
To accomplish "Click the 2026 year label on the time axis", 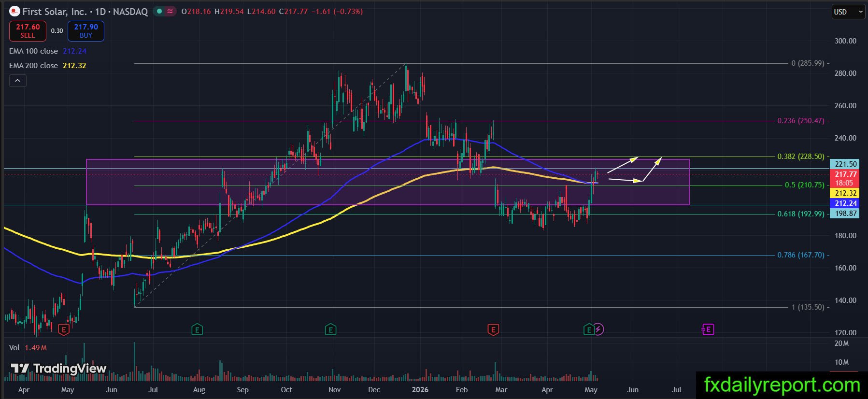I will click(x=420, y=390).
